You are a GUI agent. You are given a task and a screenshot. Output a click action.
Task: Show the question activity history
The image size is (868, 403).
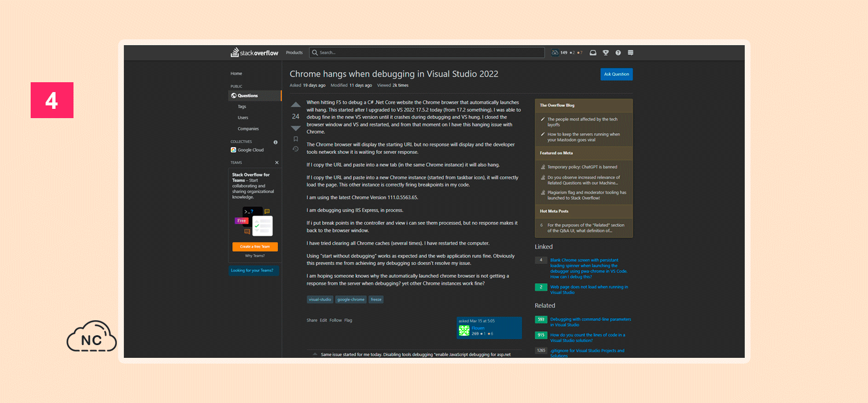coord(296,149)
